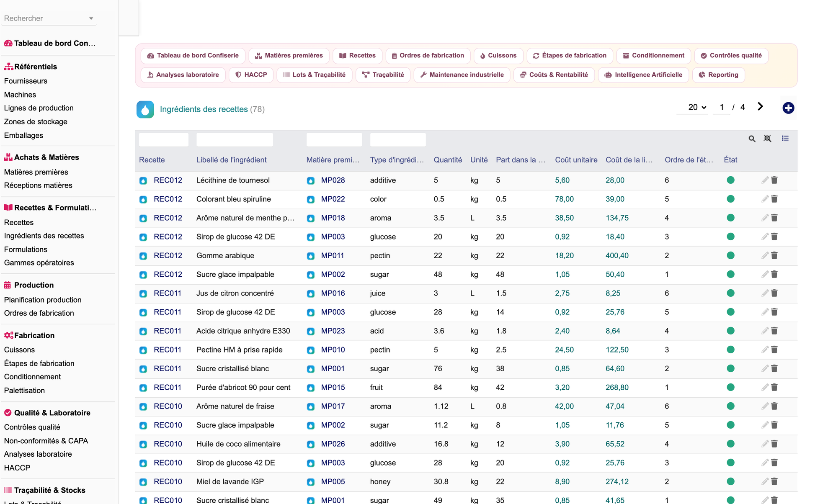Open the column list options icon
This screenshot has height=504, width=815.
[x=785, y=138]
